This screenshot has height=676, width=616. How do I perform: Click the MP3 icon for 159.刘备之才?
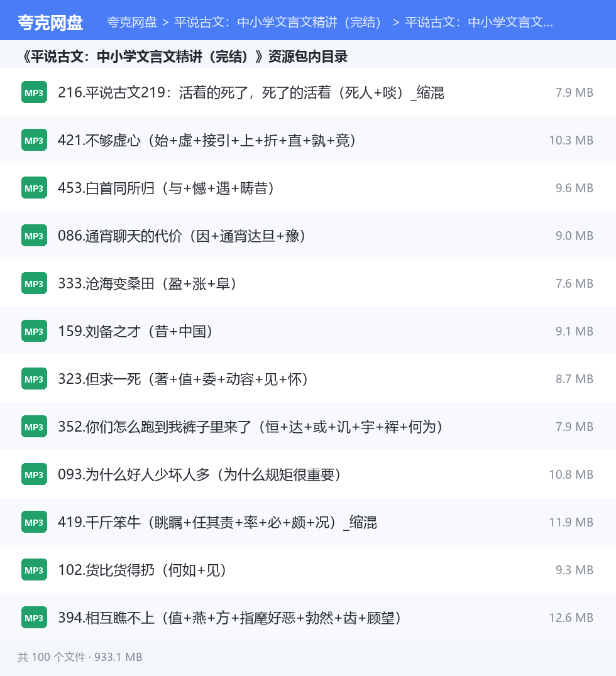pyautogui.click(x=34, y=331)
